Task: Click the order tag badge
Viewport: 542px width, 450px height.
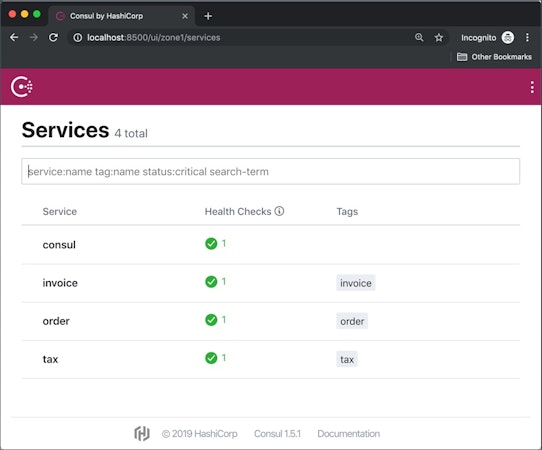Action: point(352,321)
